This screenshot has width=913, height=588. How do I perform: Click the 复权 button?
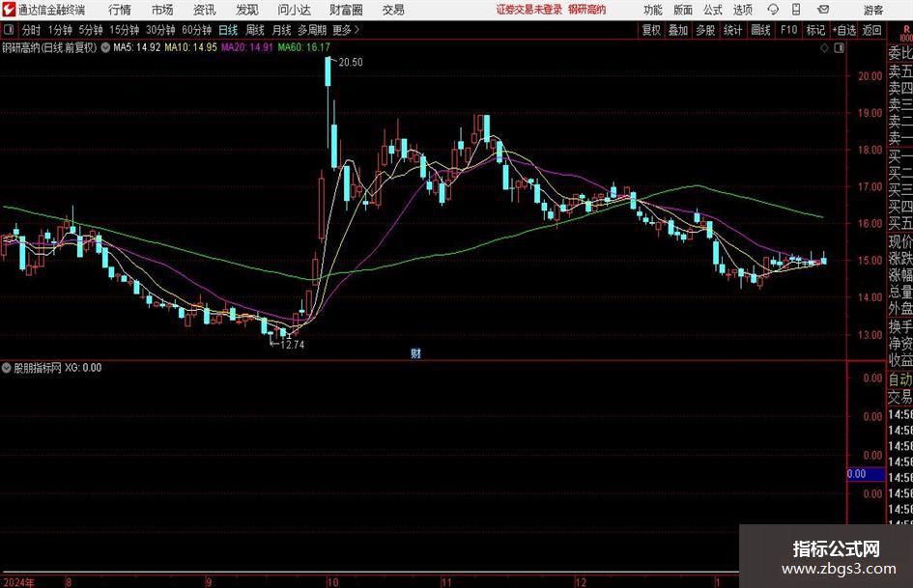click(x=651, y=30)
